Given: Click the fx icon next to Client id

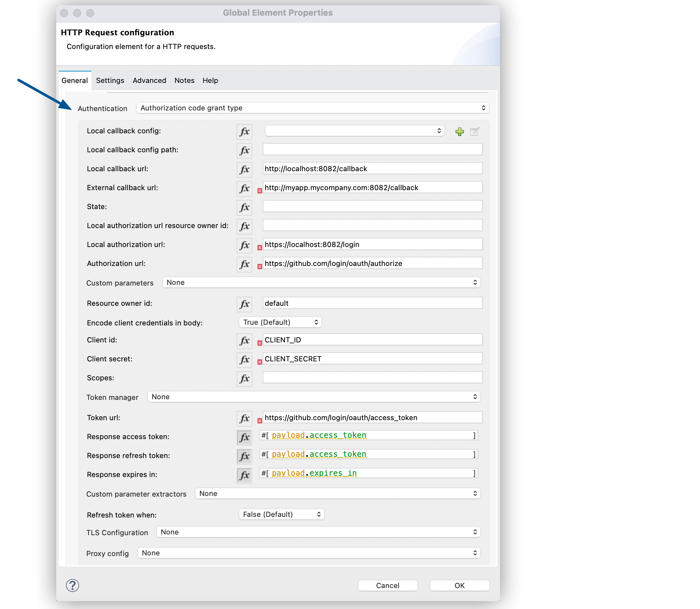Looking at the screenshot, I should click(x=244, y=341).
